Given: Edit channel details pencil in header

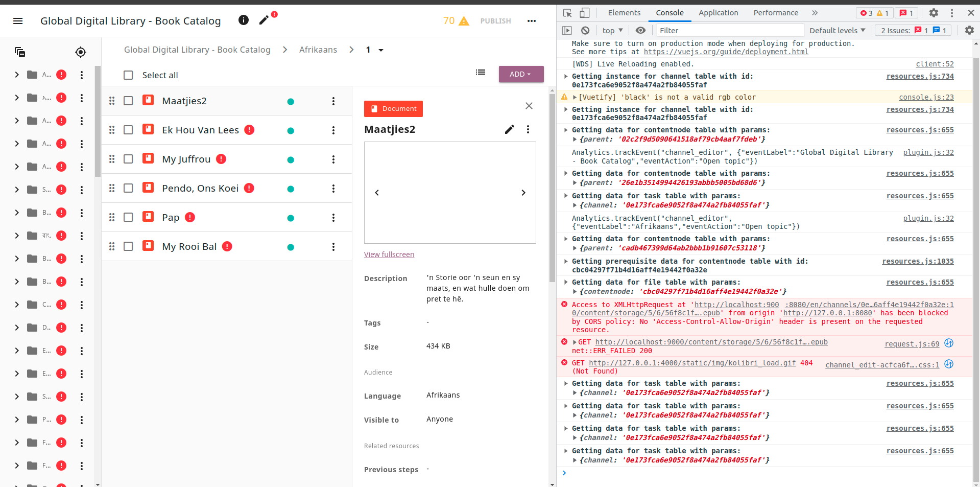Looking at the screenshot, I should [x=264, y=20].
